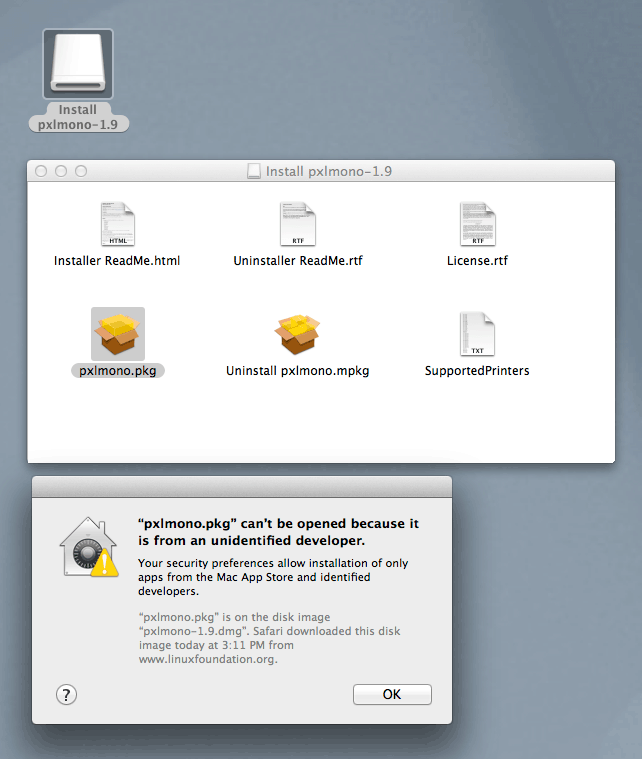Click the "Uninstaller ReadMe.rtf" file name label
Viewport: 642px width, 759px height.
click(298, 261)
